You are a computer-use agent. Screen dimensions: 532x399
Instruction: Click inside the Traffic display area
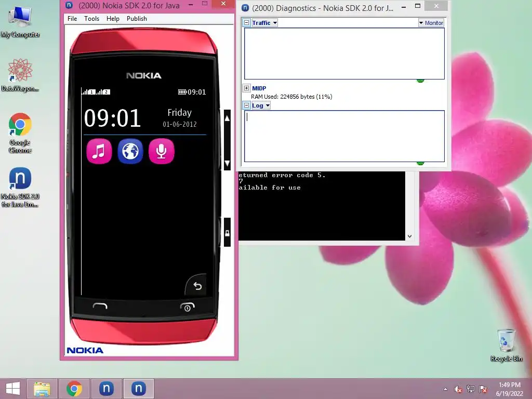point(344,54)
